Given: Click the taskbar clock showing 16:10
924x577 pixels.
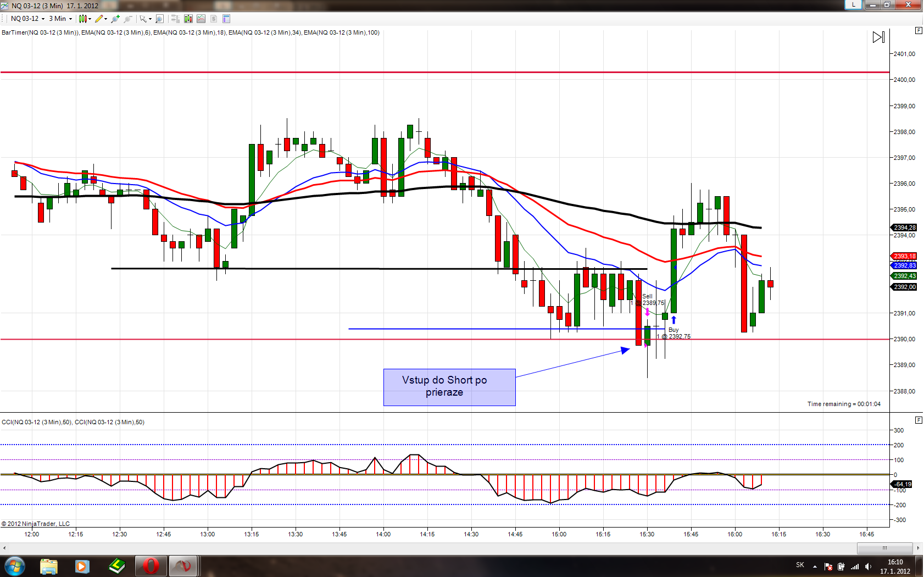Looking at the screenshot, I should [895, 567].
